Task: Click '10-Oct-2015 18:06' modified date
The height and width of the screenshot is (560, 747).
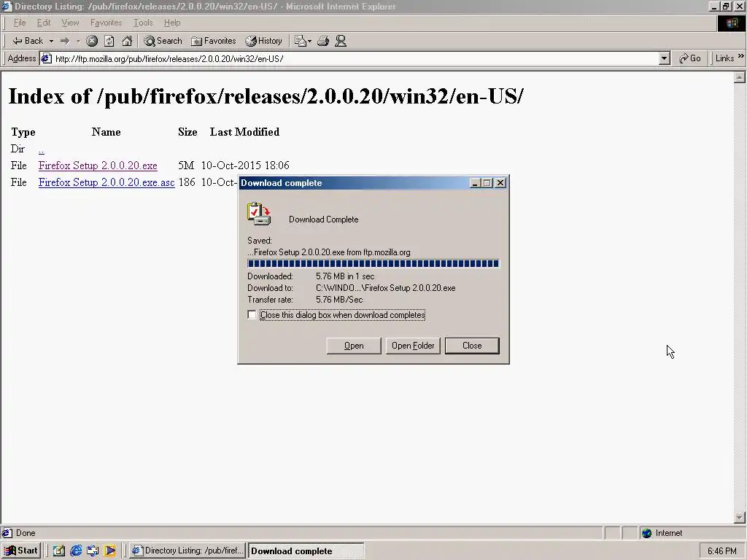Action: [x=245, y=166]
